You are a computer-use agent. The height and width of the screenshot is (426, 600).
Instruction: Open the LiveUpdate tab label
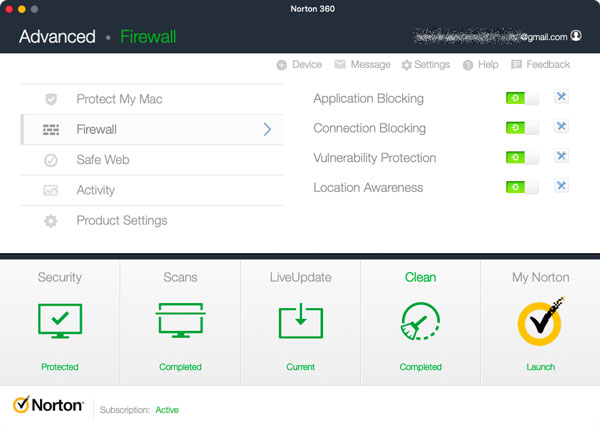[301, 277]
